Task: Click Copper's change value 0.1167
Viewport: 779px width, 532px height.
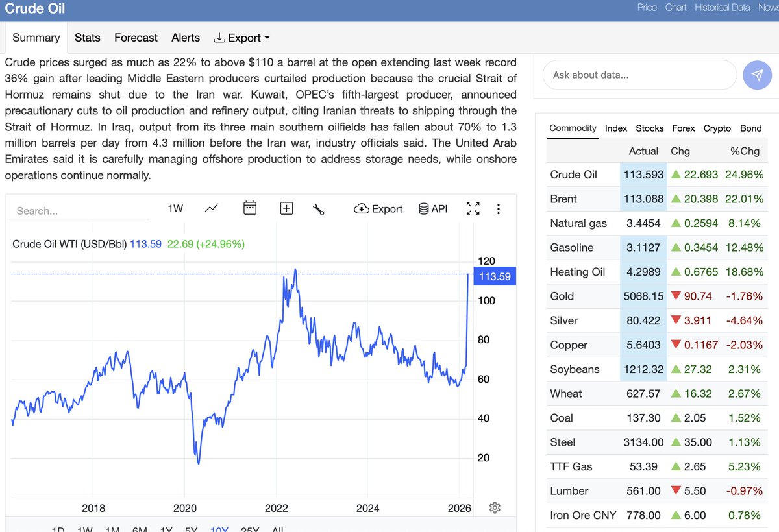Action: [701, 345]
